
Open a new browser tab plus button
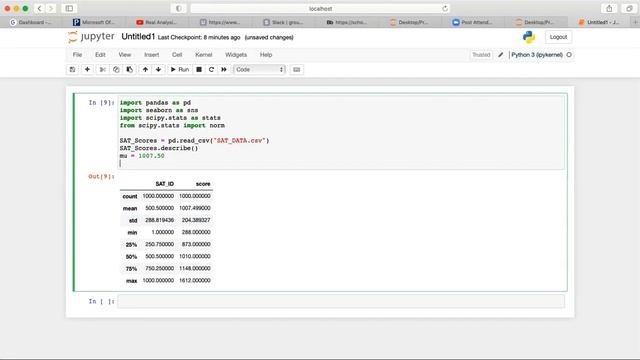(x=636, y=22)
